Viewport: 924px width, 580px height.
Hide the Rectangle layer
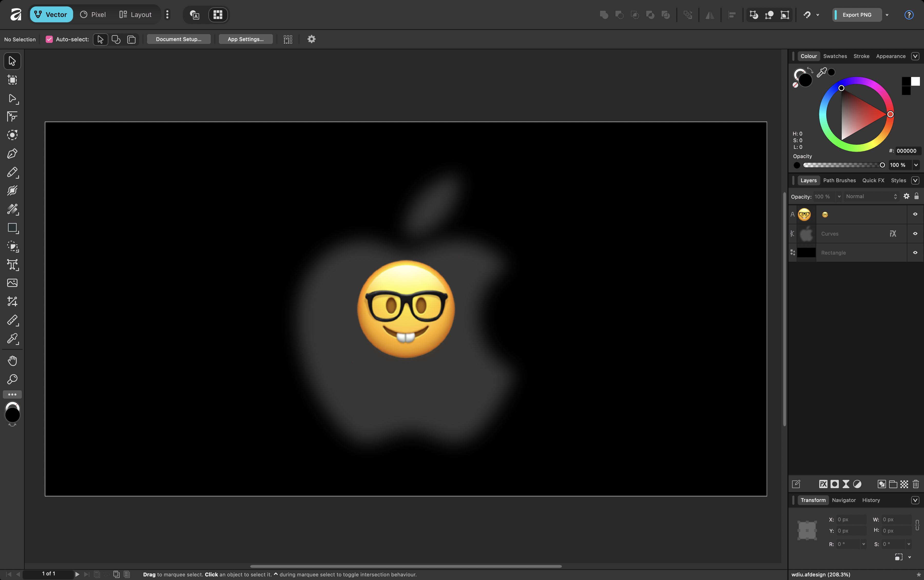[915, 253]
